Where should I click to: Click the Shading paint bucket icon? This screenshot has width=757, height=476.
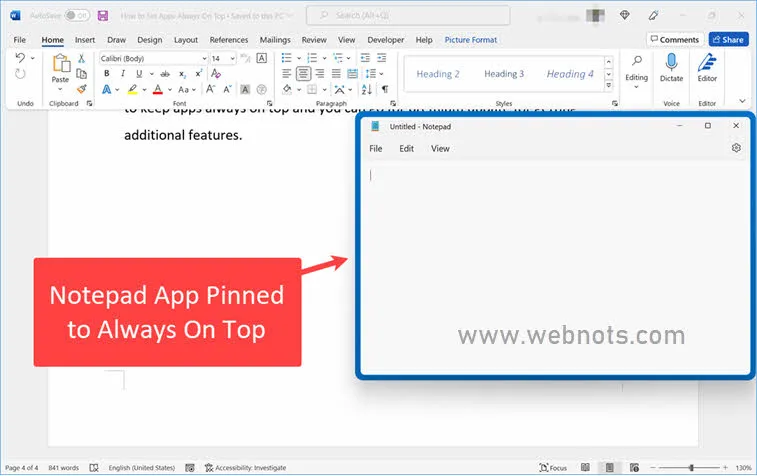pyautogui.click(x=287, y=89)
